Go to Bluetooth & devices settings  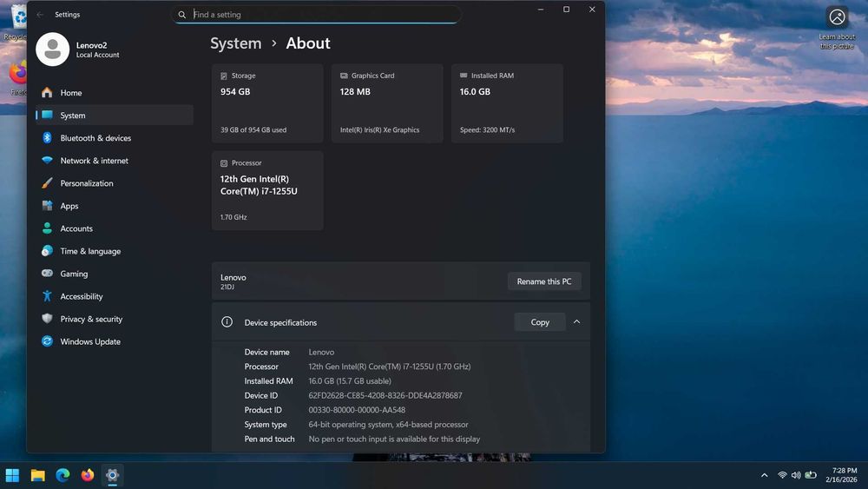(x=115, y=138)
